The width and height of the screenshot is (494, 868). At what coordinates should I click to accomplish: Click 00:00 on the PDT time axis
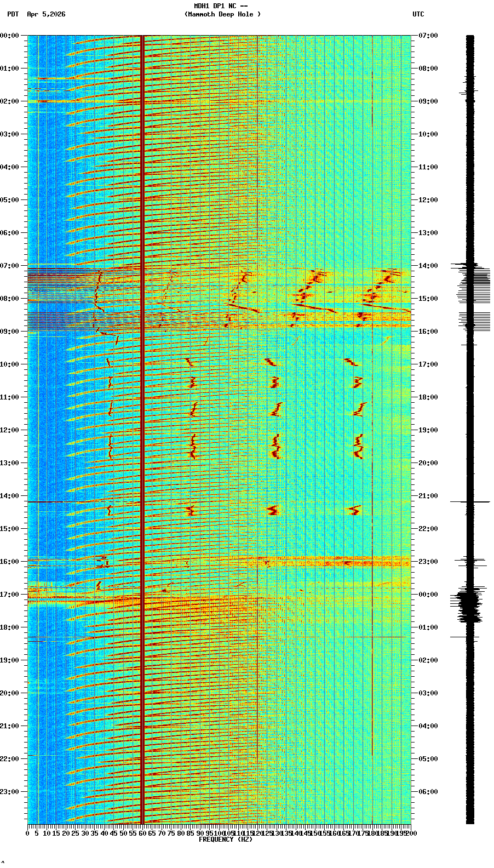click(x=9, y=36)
